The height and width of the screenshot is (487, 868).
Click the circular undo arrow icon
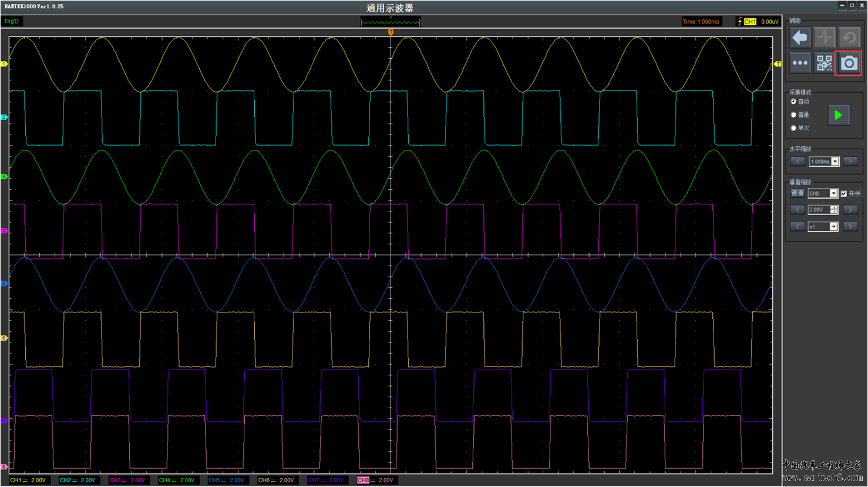coord(849,38)
